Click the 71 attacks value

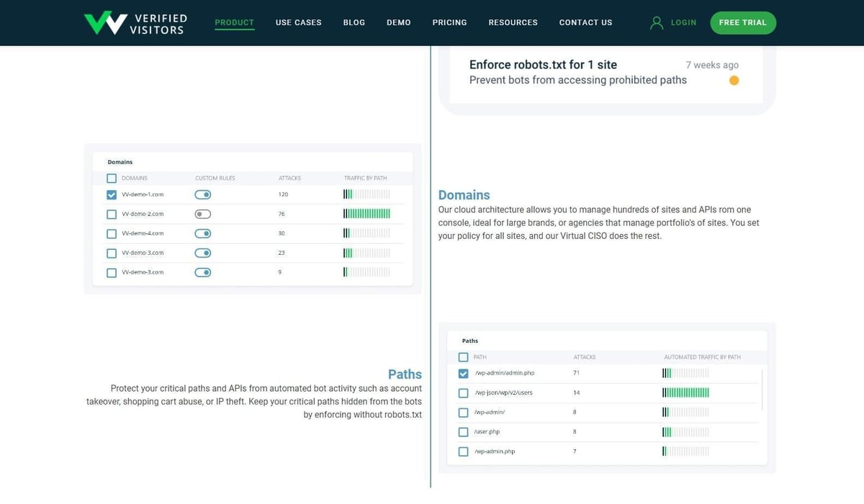(577, 373)
